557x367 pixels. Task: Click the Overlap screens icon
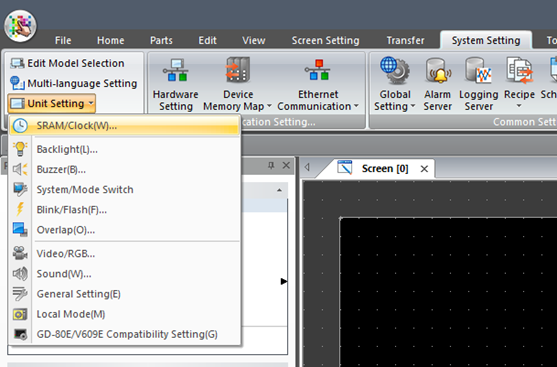[x=20, y=230]
